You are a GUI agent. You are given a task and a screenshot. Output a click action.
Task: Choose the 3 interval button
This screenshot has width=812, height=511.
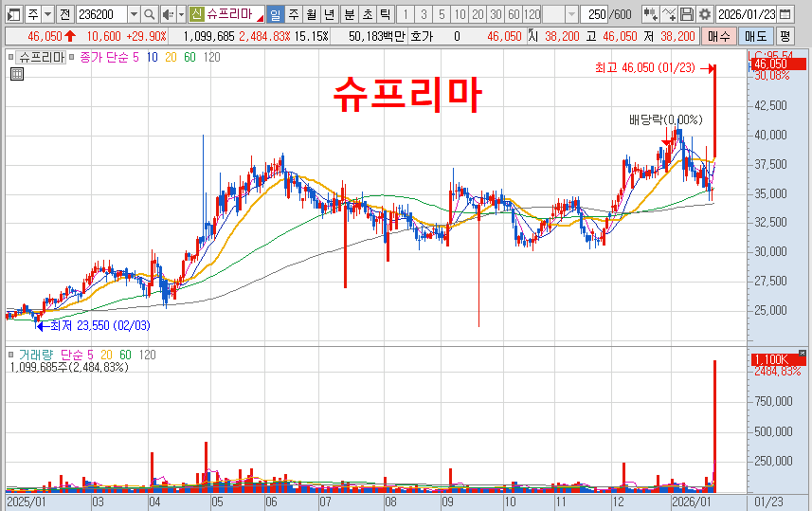424,14
